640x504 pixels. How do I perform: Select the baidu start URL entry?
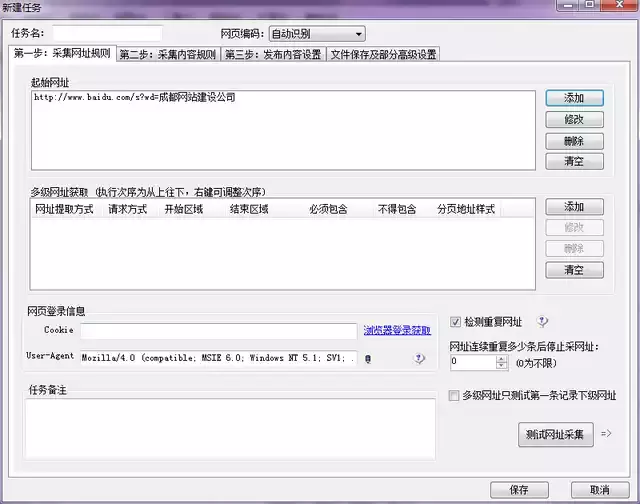tap(135, 97)
